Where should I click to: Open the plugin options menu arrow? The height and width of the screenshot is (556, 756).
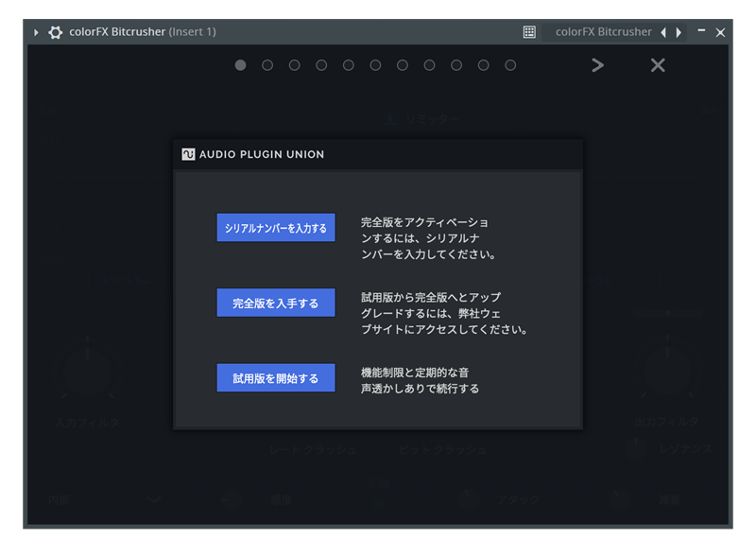[36, 32]
